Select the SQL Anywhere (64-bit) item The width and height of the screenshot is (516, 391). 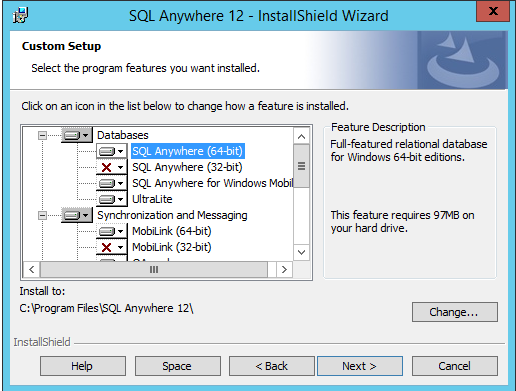pyautogui.click(x=188, y=151)
